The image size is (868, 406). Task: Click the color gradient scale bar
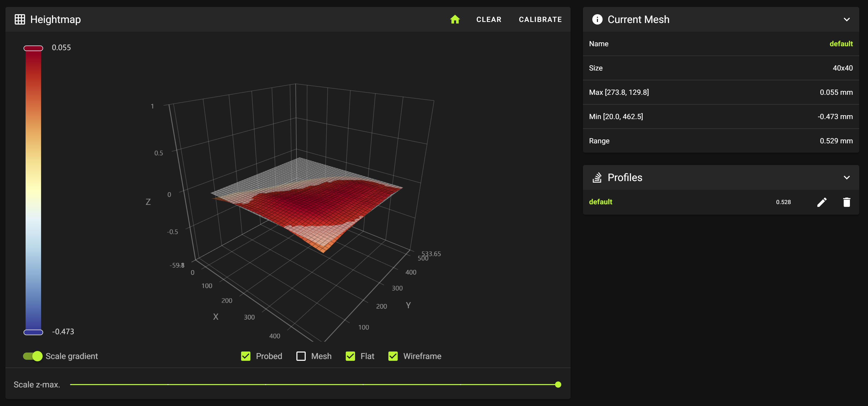(x=33, y=190)
